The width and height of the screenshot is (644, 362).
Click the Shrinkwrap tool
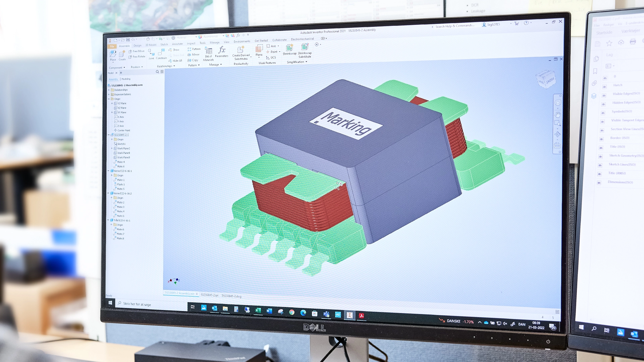289,50
